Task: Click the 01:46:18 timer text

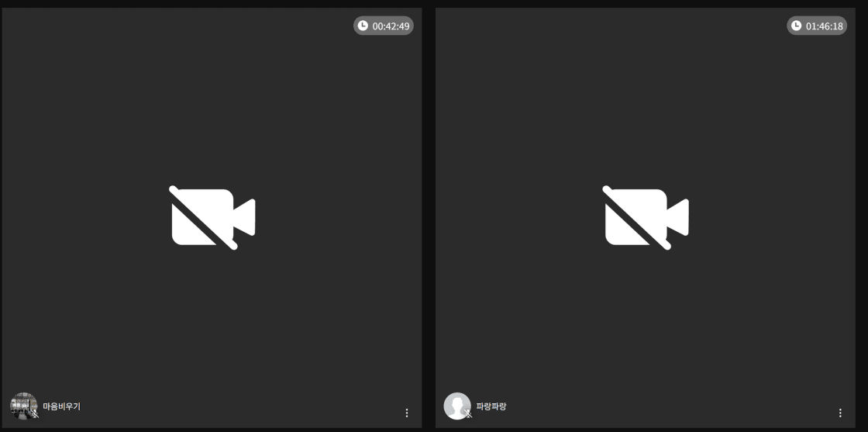Action: tap(825, 26)
